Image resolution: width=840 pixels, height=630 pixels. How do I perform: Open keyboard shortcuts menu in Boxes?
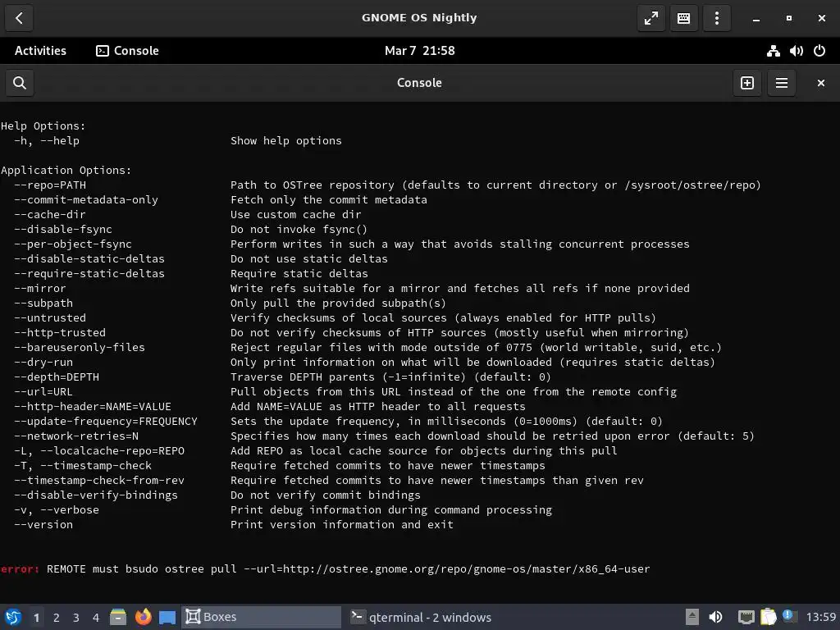(x=683, y=18)
